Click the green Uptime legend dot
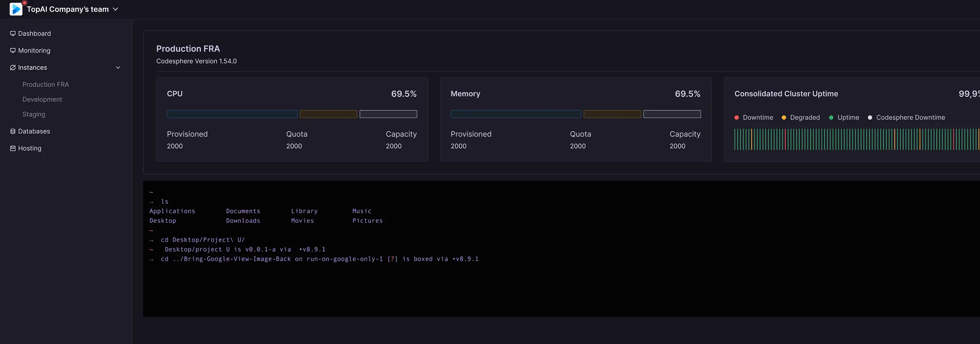 coord(831,118)
